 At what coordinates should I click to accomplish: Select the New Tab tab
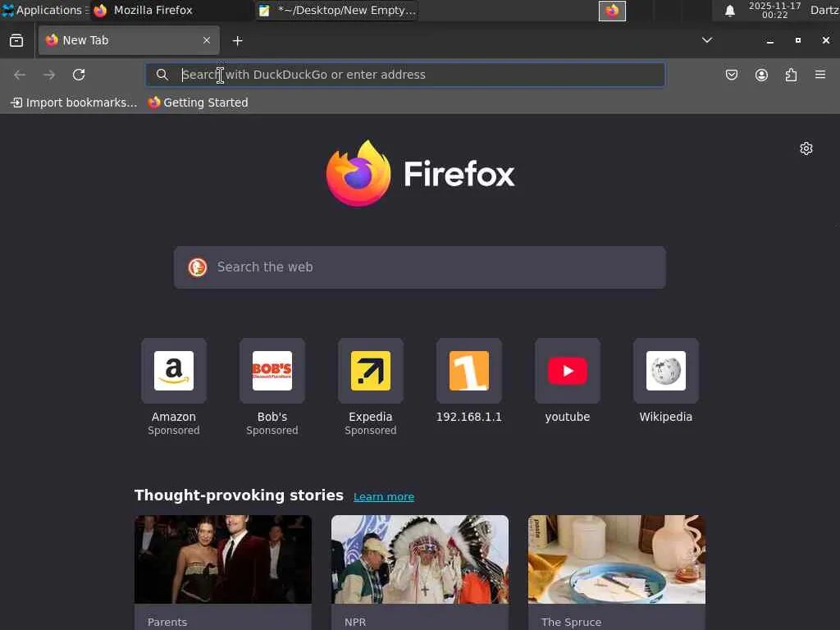tap(129, 40)
